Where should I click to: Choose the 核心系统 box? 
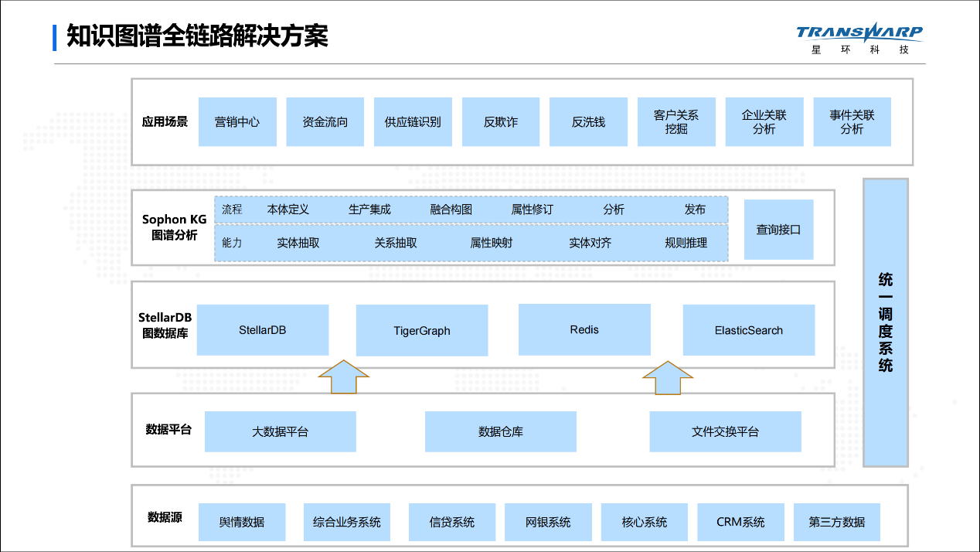pyautogui.click(x=645, y=522)
